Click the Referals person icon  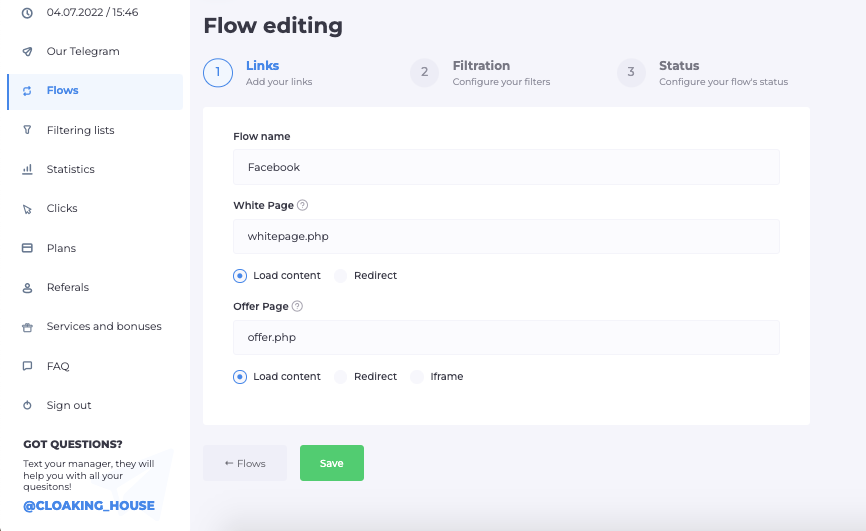coord(27,288)
